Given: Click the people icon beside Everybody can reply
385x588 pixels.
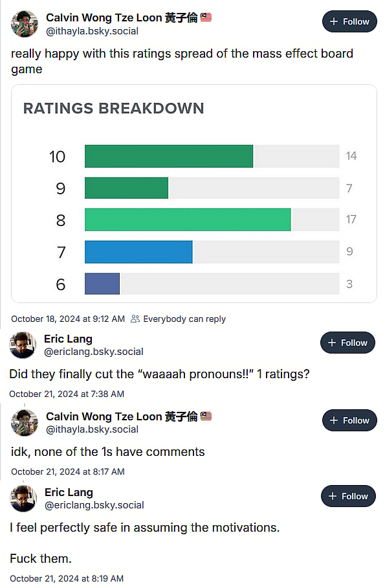Looking at the screenshot, I should (x=135, y=319).
